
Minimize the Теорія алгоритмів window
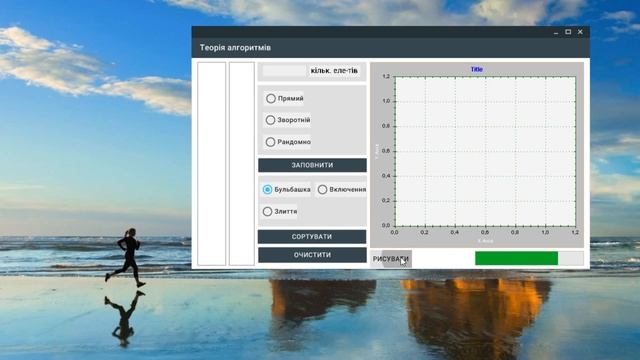pos(556,32)
